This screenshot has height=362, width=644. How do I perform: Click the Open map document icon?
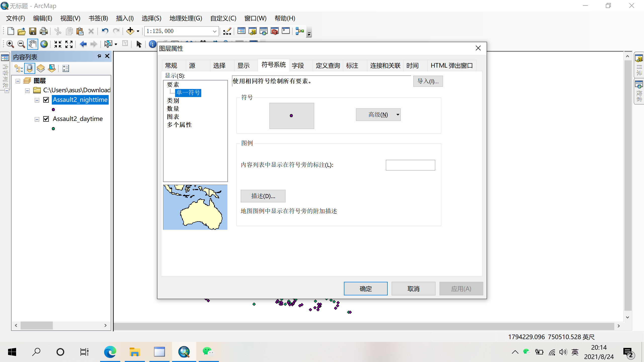pyautogui.click(x=21, y=31)
